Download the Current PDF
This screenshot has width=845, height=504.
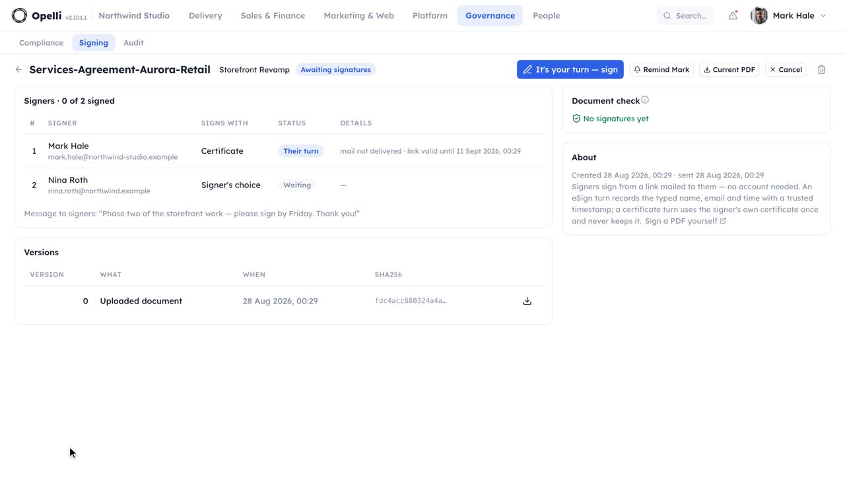(x=729, y=69)
